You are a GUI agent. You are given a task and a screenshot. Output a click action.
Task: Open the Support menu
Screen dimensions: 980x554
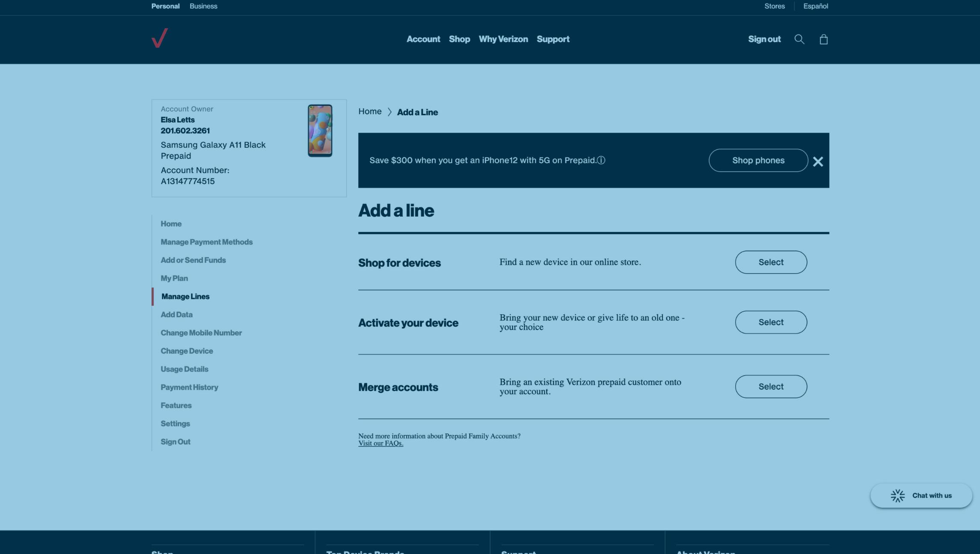pos(552,39)
